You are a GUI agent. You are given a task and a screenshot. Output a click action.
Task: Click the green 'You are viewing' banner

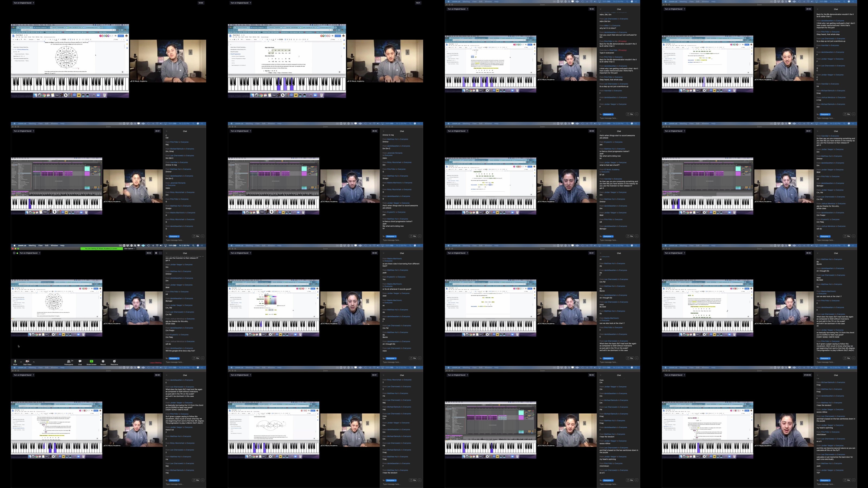point(101,249)
